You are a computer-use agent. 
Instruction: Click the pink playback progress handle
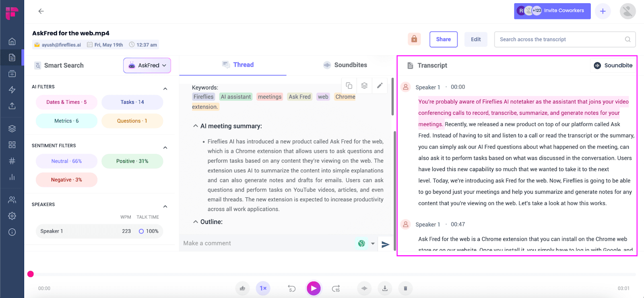click(x=31, y=274)
